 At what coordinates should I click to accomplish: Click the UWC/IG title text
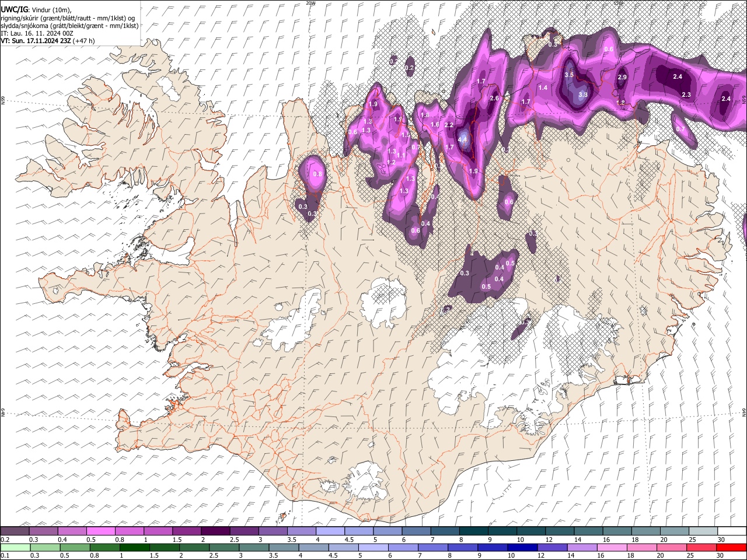[14, 10]
